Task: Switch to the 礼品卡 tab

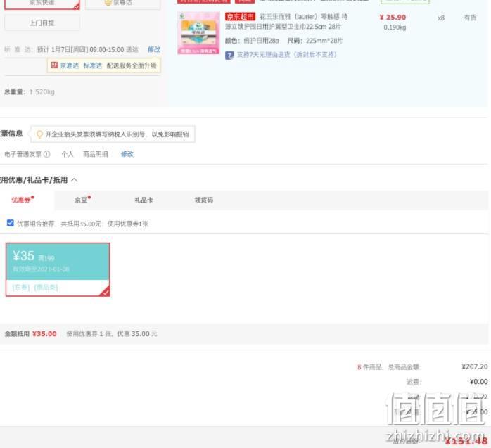Action: [x=144, y=200]
